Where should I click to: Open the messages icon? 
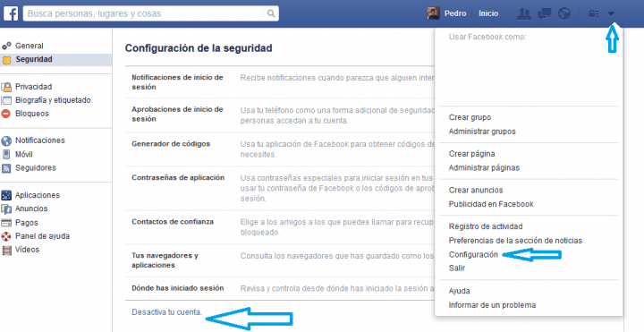pyautogui.click(x=545, y=13)
